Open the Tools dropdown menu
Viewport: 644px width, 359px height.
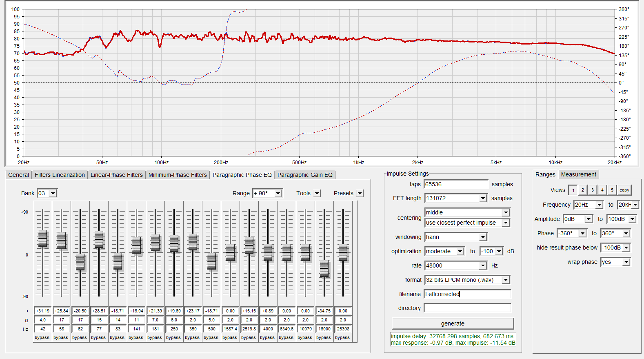317,193
